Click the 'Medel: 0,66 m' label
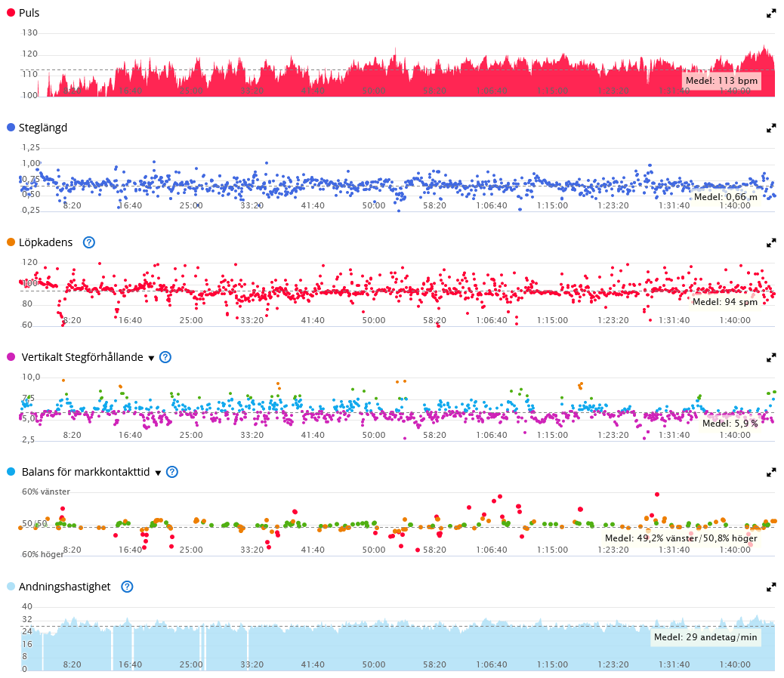 point(726,197)
